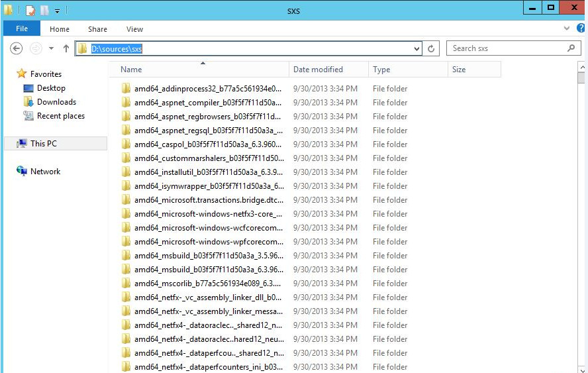588x373 pixels.
Task: Click the Forward navigation arrow
Action: click(36, 48)
